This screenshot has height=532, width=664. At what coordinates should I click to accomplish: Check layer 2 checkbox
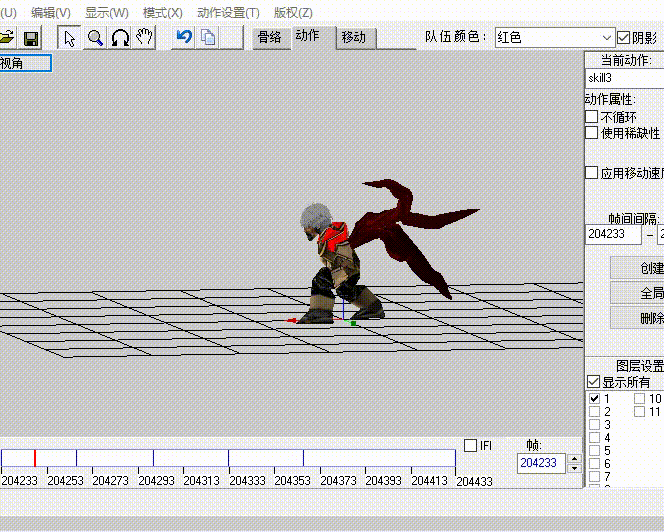595,411
